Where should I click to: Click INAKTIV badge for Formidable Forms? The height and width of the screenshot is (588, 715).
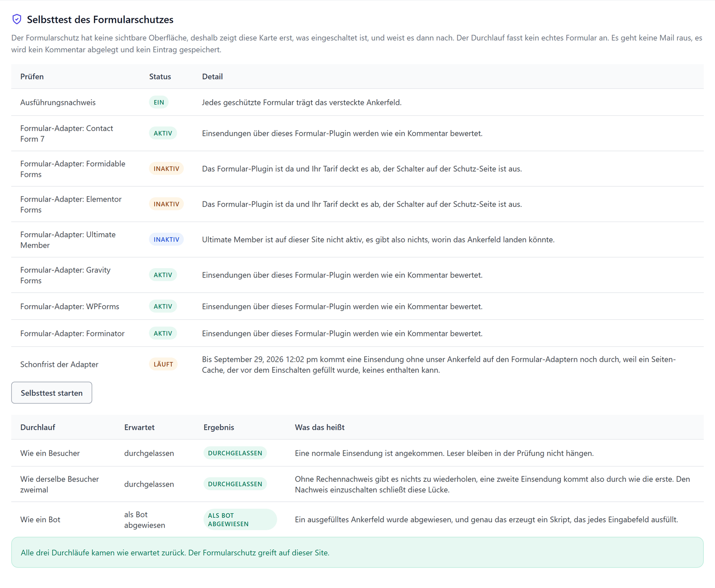166,168
